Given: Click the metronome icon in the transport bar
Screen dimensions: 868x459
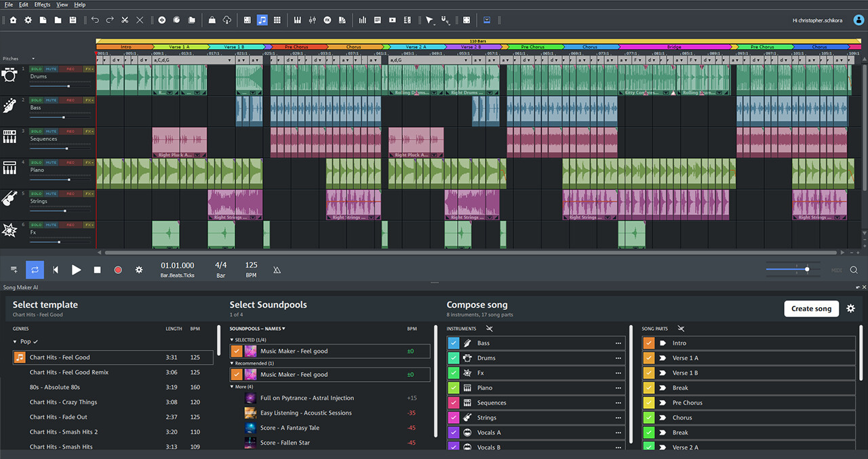Looking at the screenshot, I should tap(277, 269).
